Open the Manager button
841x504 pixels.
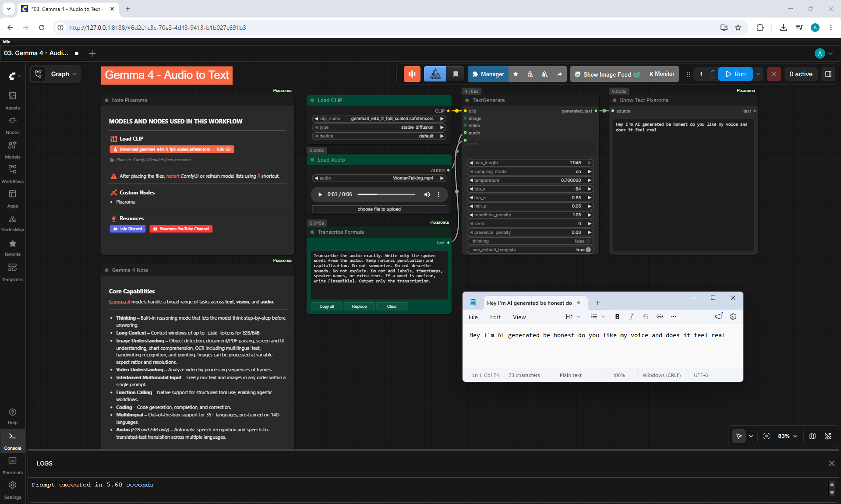[x=488, y=74]
